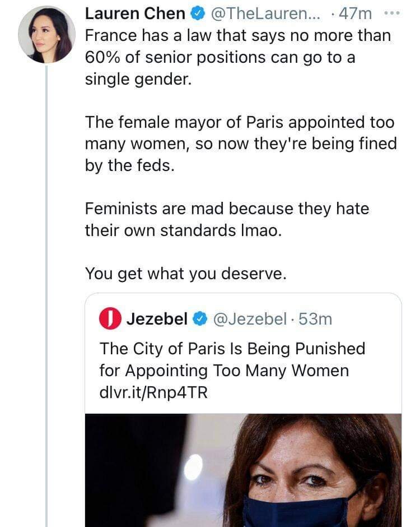The height and width of the screenshot is (527, 420).
Task: Click the 'Feminists are mad' paragraph
Action: coord(227,220)
